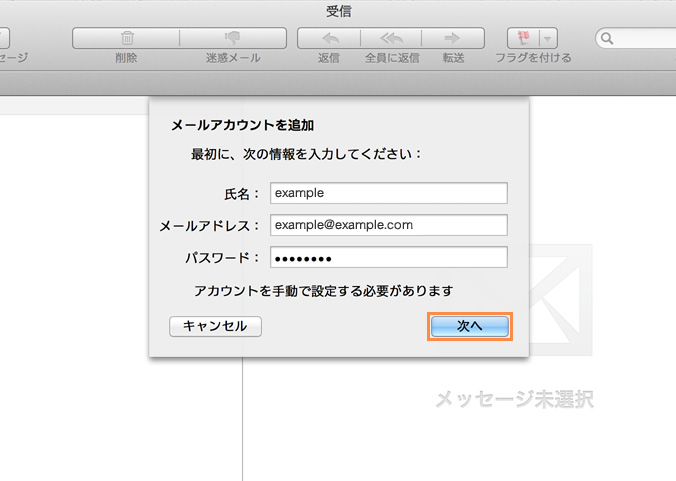
Task: Open the flag color dropdown arrow
Action: pos(548,38)
